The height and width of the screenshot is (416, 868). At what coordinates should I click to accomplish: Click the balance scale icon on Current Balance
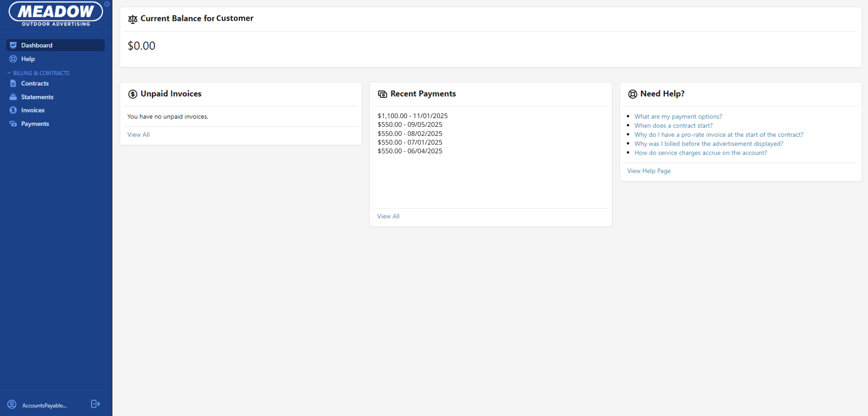(132, 19)
